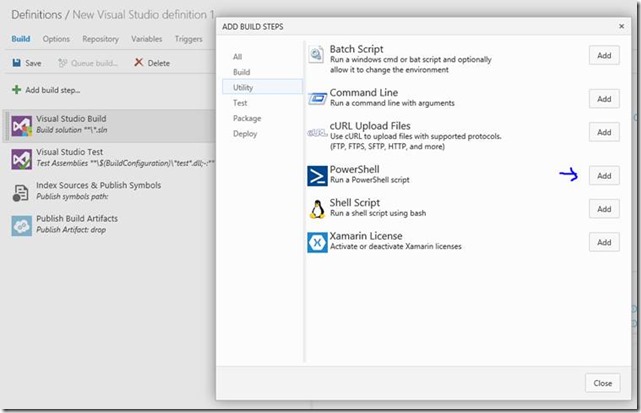The image size is (641, 413).
Task: Click the Visual Studio Test step icon
Action: coord(21,159)
